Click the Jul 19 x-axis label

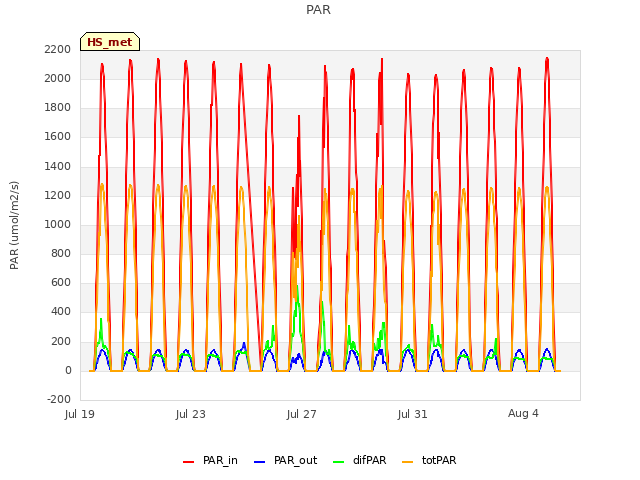[x=80, y=414]
